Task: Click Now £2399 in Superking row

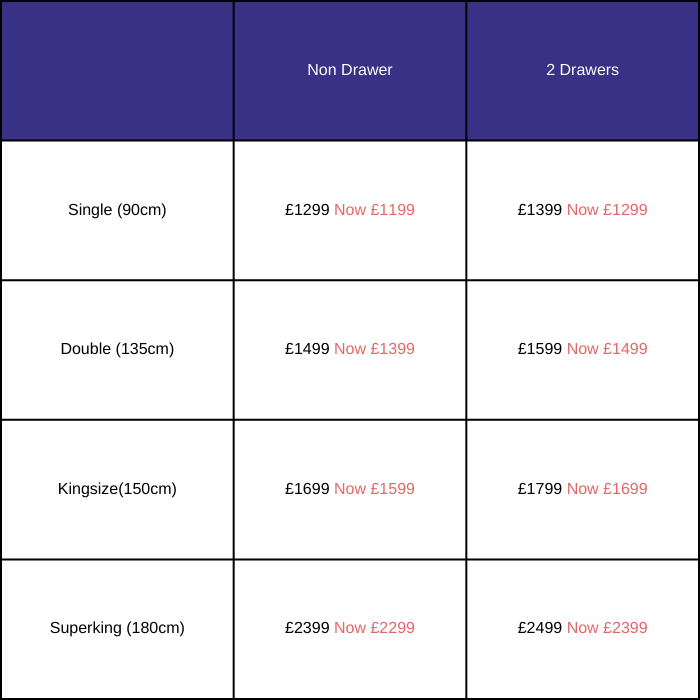Action: tap(607, 628)
